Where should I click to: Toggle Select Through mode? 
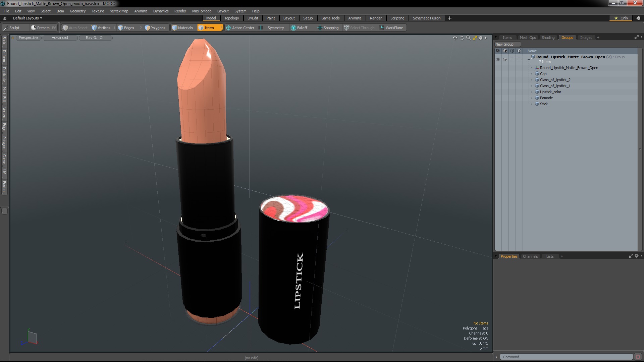tap(359, 28)
